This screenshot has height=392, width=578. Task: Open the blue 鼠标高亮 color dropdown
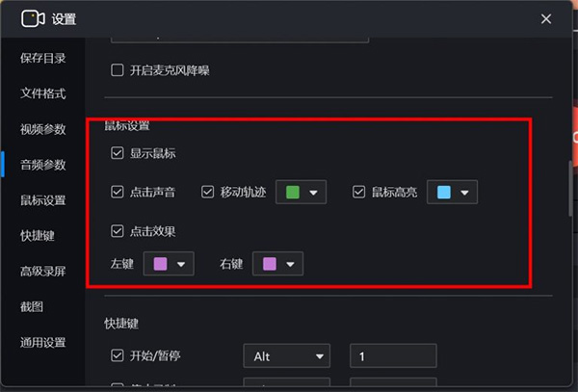pos(452,192)
